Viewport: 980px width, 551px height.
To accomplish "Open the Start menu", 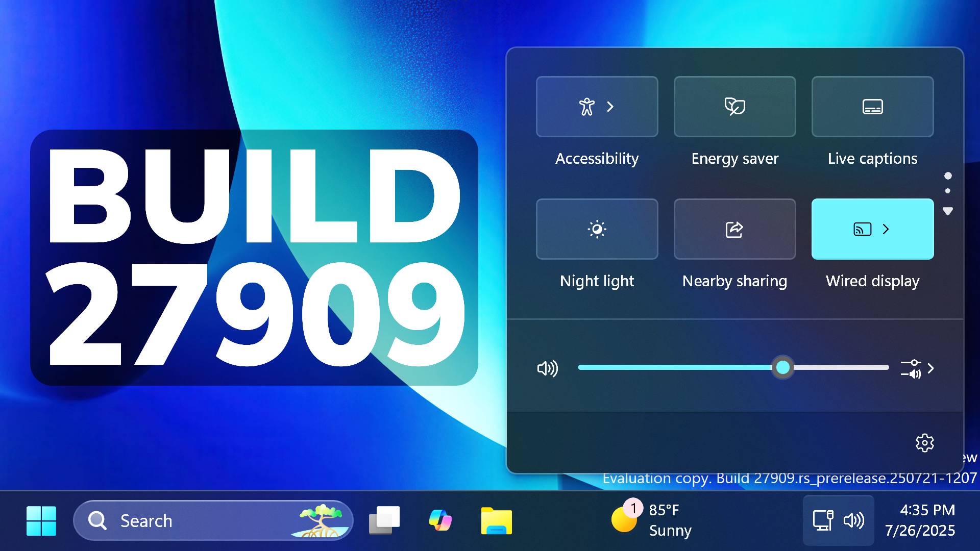I will (x=41, y=520).
